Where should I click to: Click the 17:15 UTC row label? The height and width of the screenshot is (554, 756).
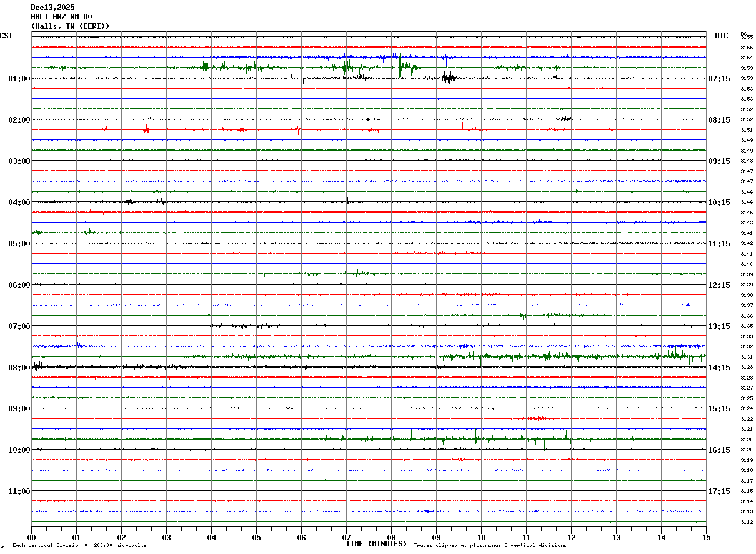(719, 491)
